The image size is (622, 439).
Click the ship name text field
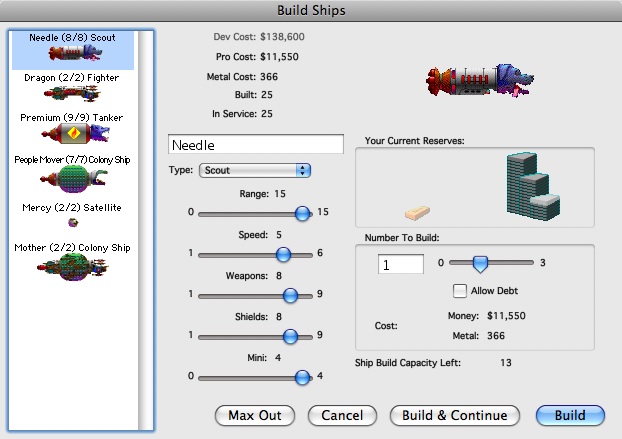tap(256, 145)
